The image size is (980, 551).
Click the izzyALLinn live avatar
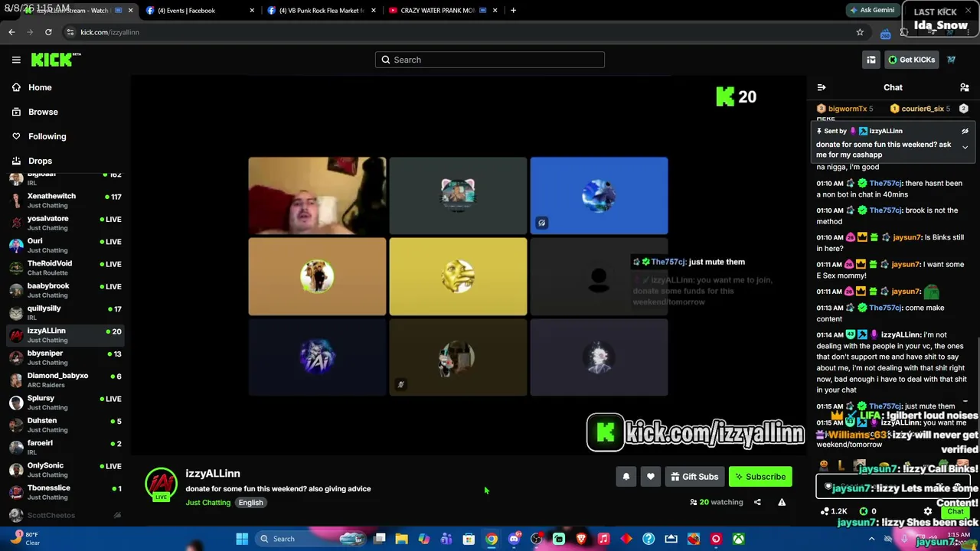161,484
